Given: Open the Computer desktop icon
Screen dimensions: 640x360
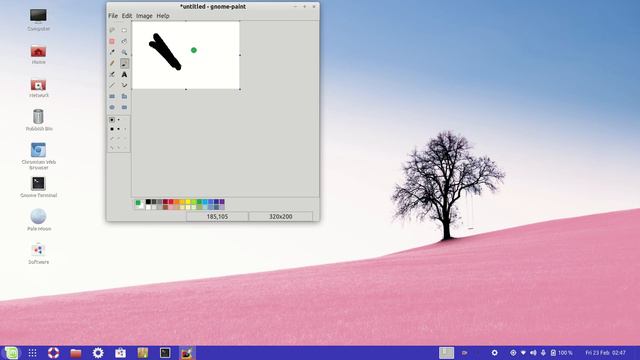Looking at the screenshot, I should (x=38, y=16).
